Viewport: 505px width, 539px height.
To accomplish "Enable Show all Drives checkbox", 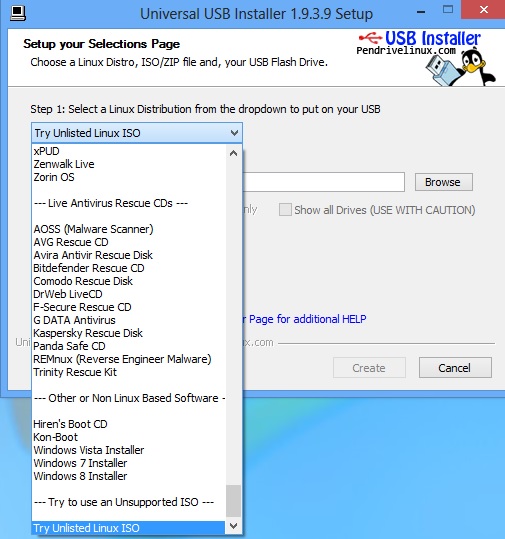I will [x=285, y=209].
